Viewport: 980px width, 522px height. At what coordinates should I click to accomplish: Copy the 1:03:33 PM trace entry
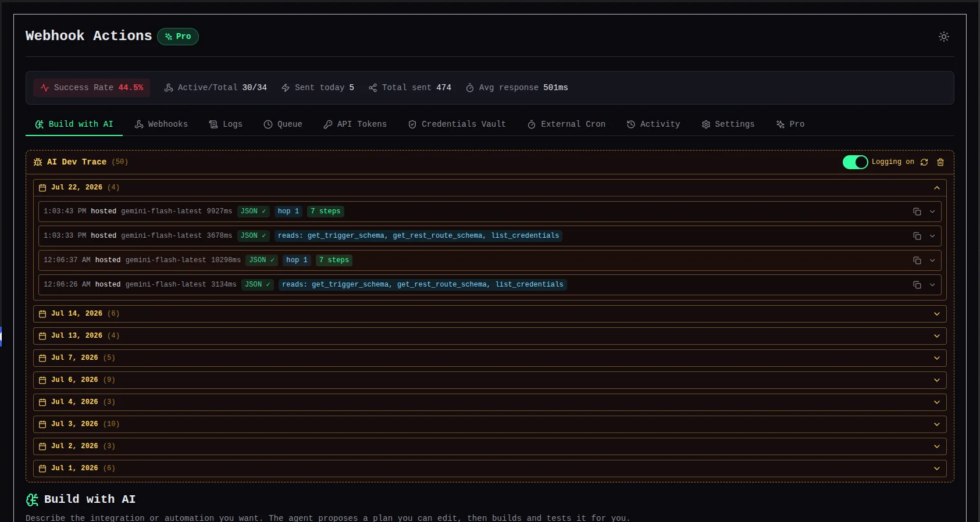[917, 236]
